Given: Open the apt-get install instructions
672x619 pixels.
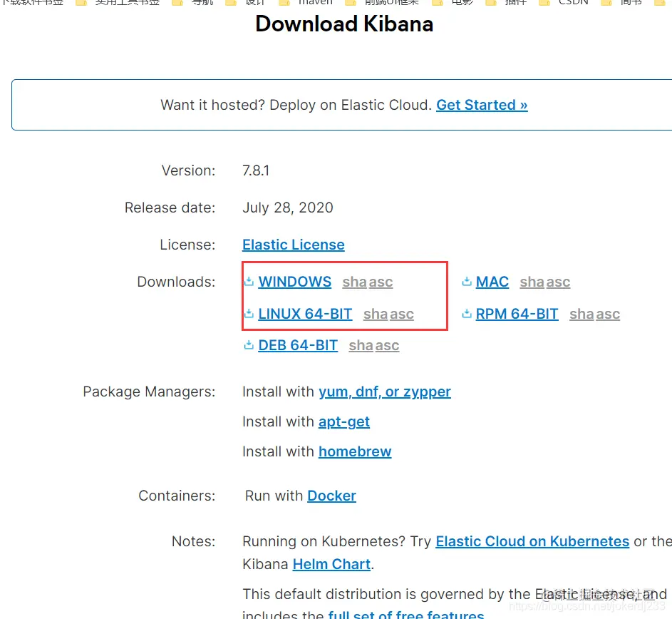Looking at the screenshot, I should click(343, 421).
